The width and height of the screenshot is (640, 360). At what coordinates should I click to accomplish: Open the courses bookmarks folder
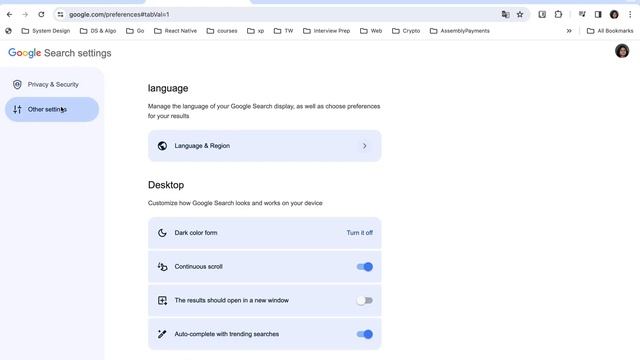[222, 31]
